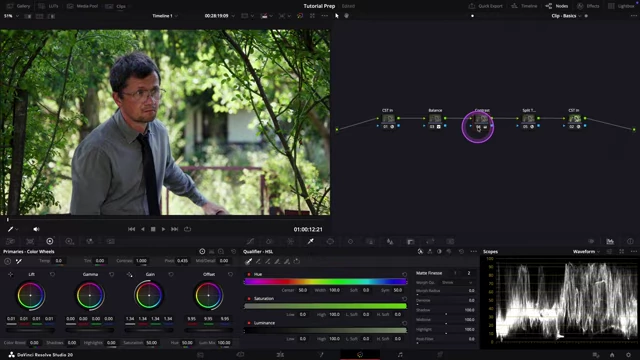Toggle the Saturation qualifier enable dot
Viewport: 640px width, 360px height.
pos(249,298)
